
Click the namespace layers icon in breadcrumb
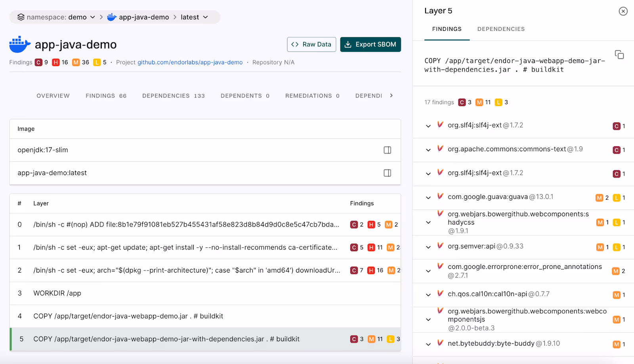[21, 17]
